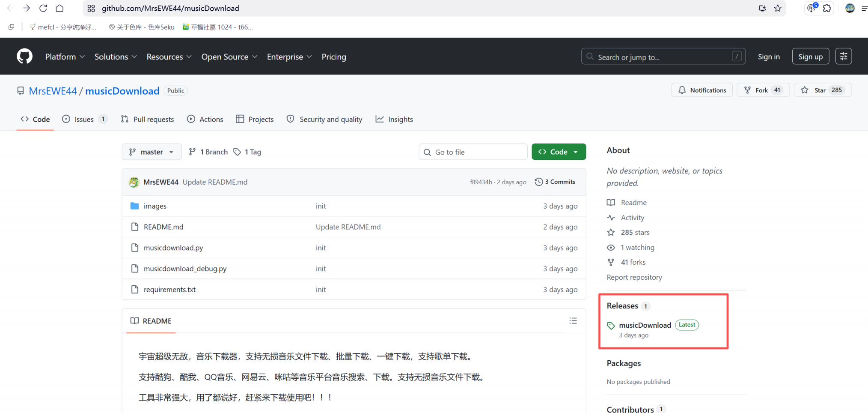868x413 pixels.
Task: Open Notifications for this repository
Action: 702,90
